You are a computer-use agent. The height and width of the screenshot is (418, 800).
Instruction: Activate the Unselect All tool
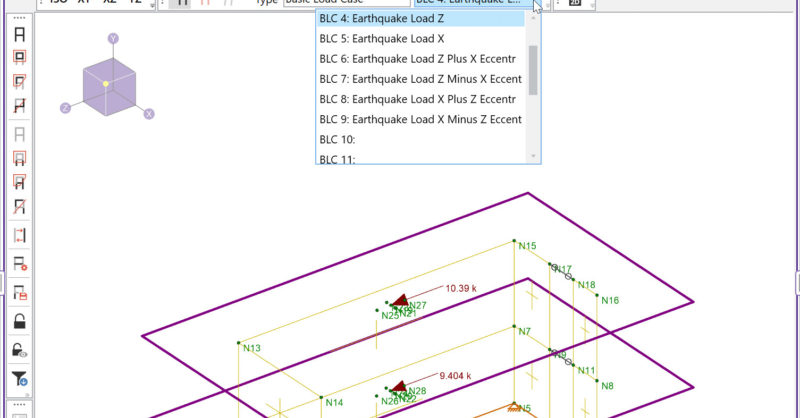(x=19, y=134)
